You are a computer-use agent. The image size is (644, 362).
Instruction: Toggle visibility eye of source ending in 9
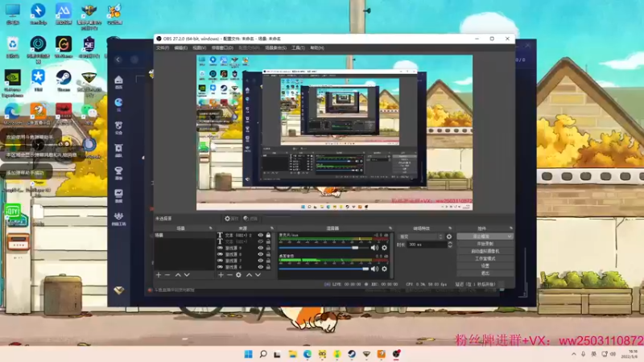click(x=260, y=248)
